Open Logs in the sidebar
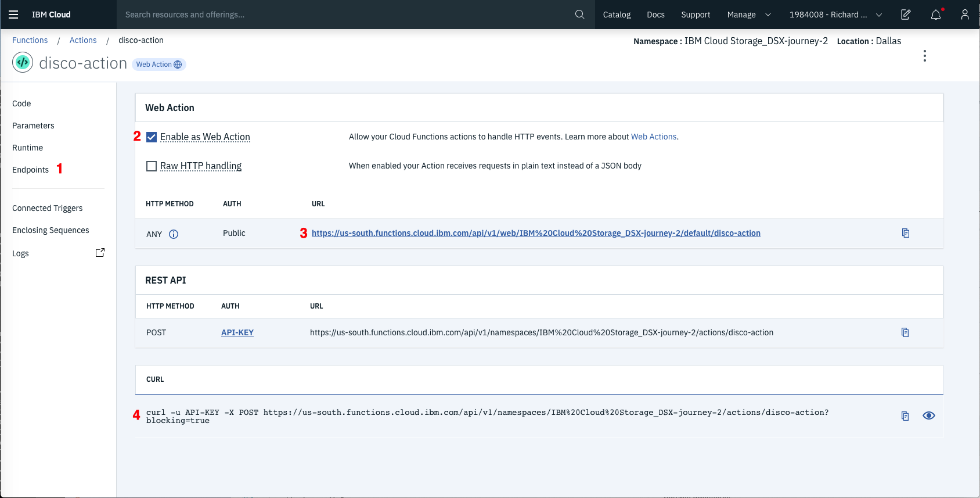The width and height of the screenshot is (980, 498). tap(20, 253)
